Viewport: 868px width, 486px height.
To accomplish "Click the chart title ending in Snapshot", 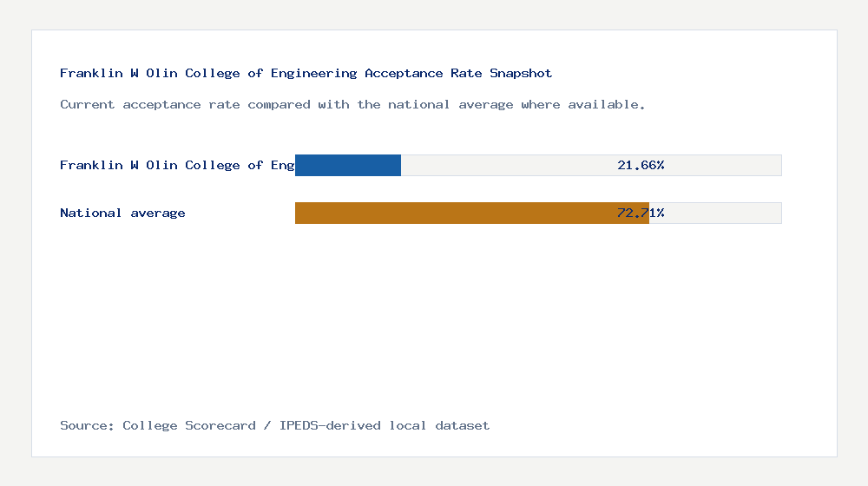I will coord(306,74).
